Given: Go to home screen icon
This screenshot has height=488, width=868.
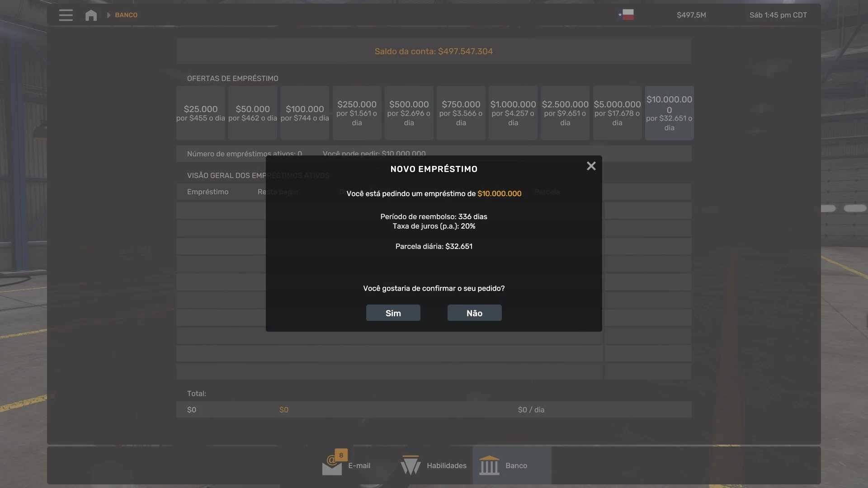Looking at the screenshot, I should tap(91, 15).
